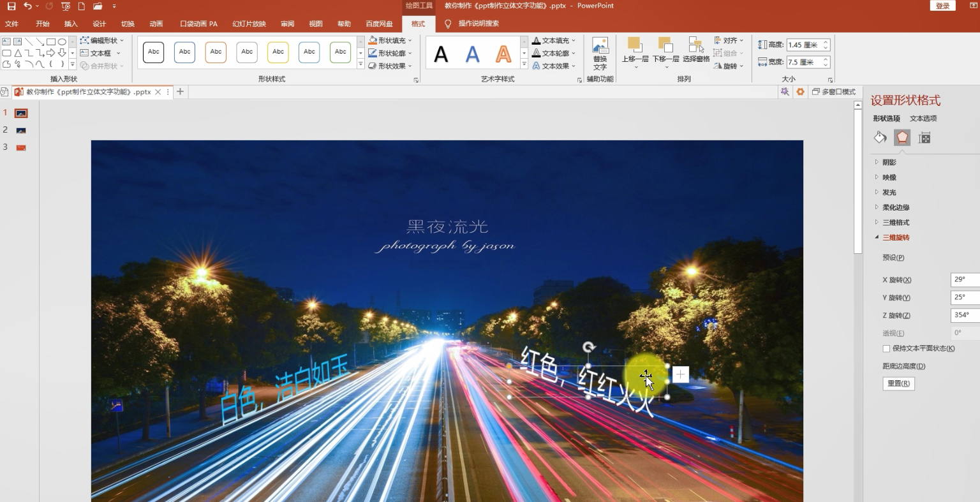The width and height of the screenshot is (980, 502).
Task: Click the lightbulb Tell Me icon
Action: (x=448, y=24)
